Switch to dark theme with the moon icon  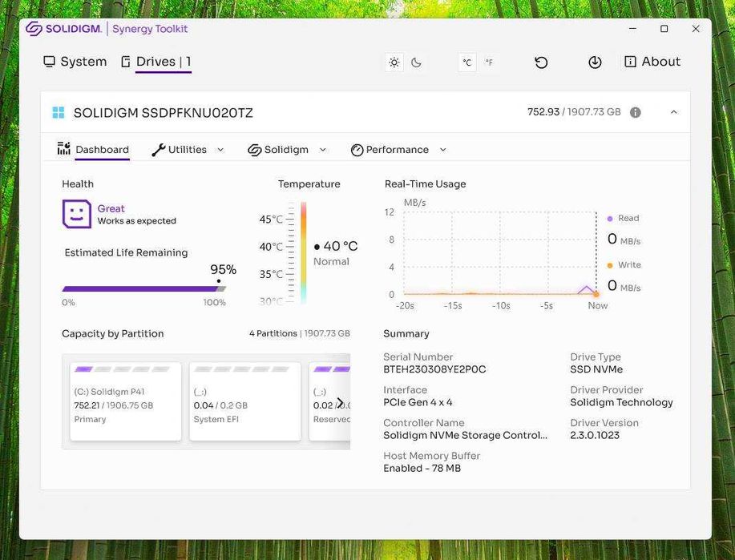pos(416,62)
